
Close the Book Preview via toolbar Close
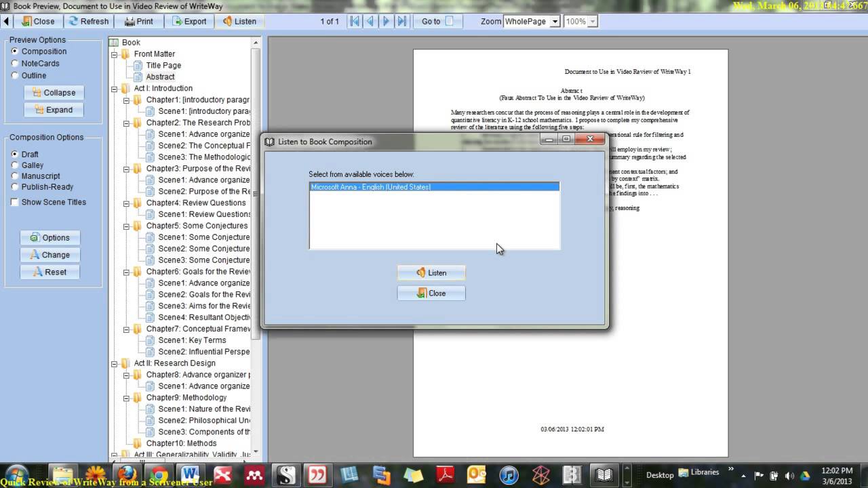37,21
